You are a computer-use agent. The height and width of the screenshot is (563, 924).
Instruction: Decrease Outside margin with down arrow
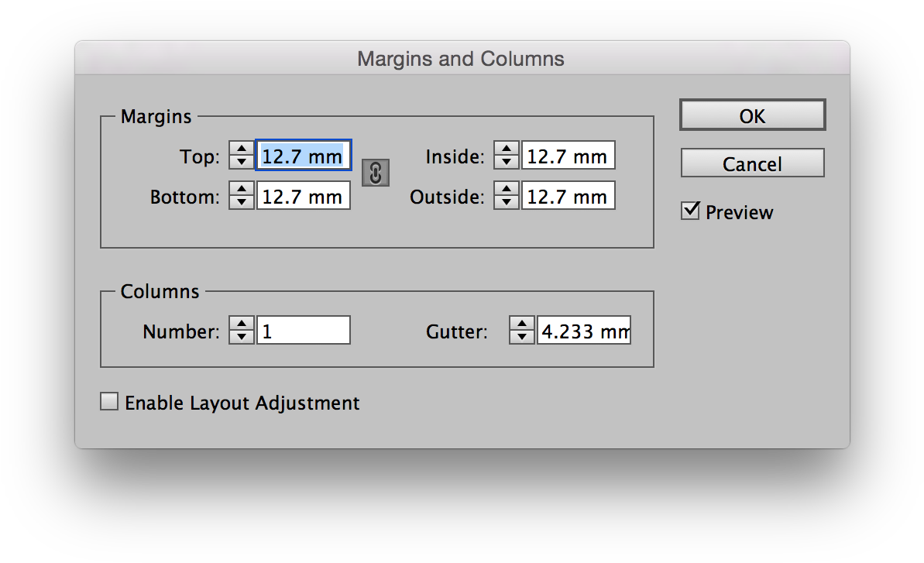(x=507, y=202)
